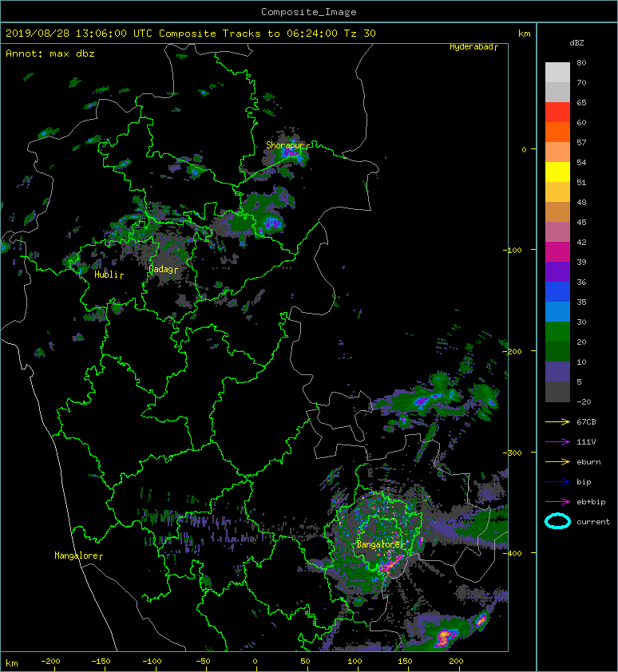
Task: Click the Composite_Image title text
Action: coord(309,12)
